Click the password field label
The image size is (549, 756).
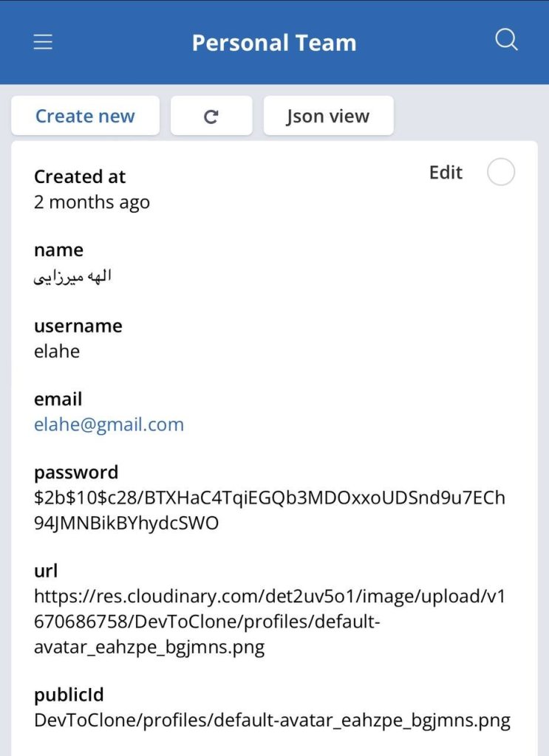click(76, 472)
